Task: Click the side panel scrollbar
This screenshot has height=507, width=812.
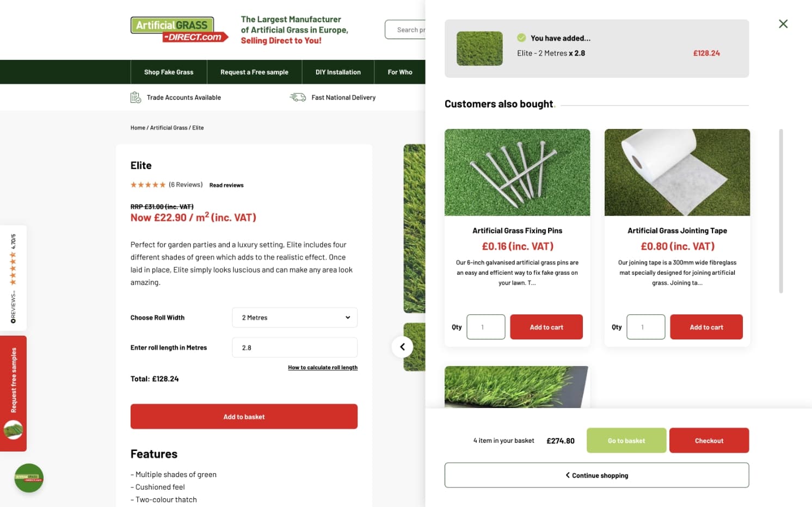Action: 781,211
